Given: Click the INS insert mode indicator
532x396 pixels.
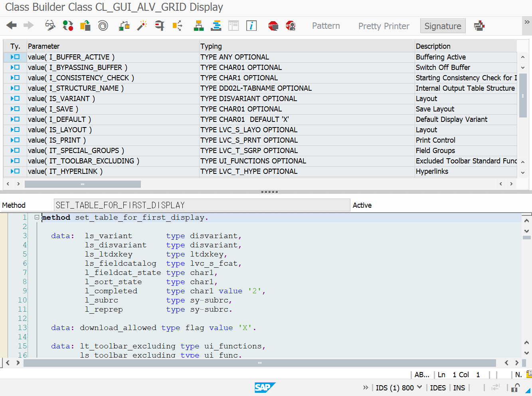Looking at the screenshot, I should tap(459, 388).
